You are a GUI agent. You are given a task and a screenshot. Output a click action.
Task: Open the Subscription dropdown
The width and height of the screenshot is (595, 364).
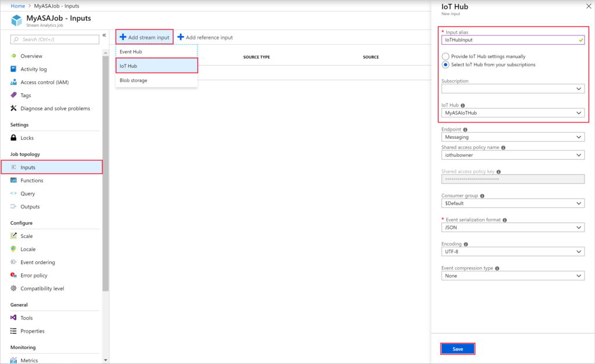pyautogui.click(x=513, y=89)
